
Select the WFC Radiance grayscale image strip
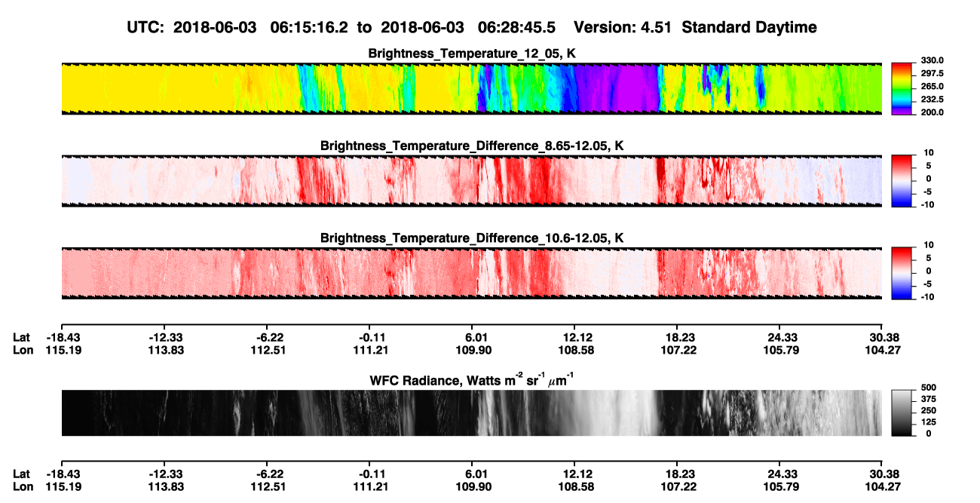tap(471, 413)
